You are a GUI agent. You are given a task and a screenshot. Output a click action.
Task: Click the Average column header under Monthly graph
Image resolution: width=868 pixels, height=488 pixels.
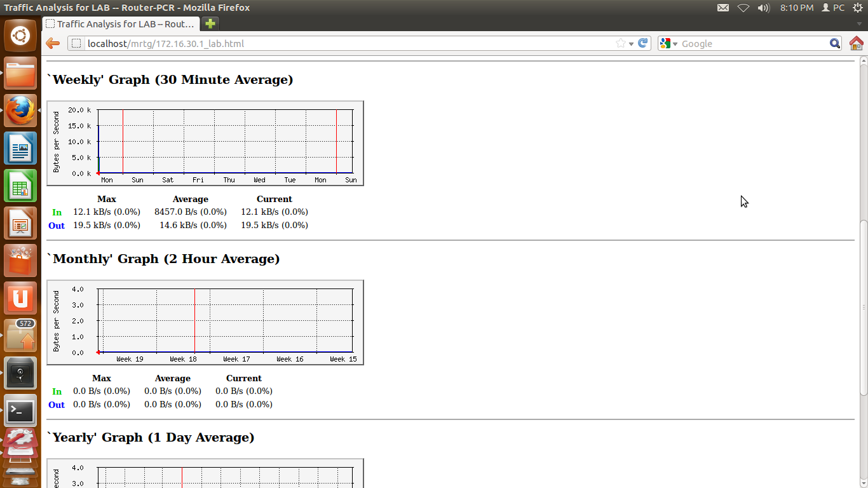[173, 378]
